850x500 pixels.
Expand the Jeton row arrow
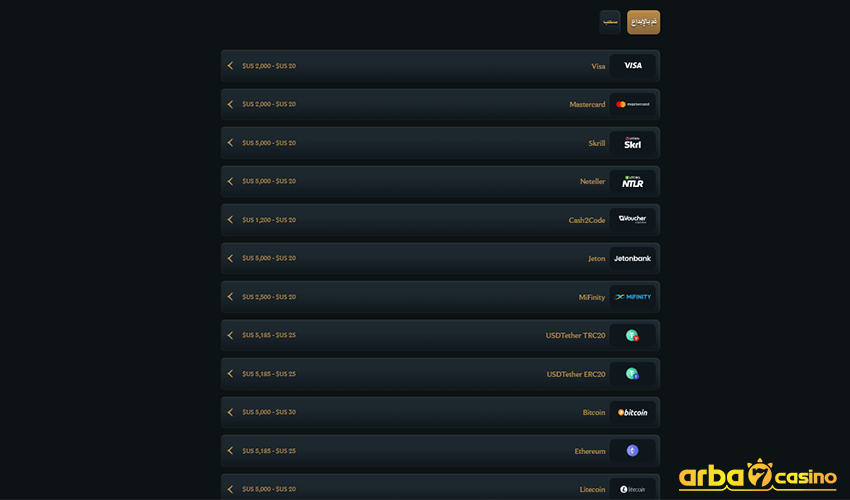[x=230, y=258]
